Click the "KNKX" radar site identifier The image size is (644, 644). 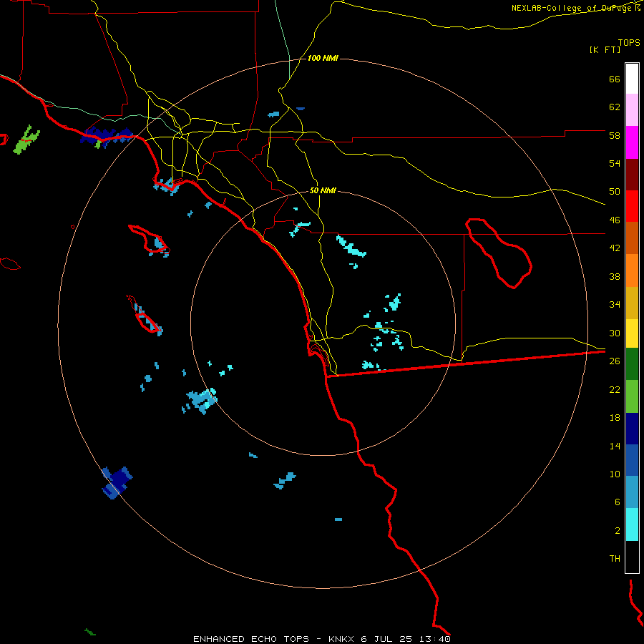(x=343, y=639)
